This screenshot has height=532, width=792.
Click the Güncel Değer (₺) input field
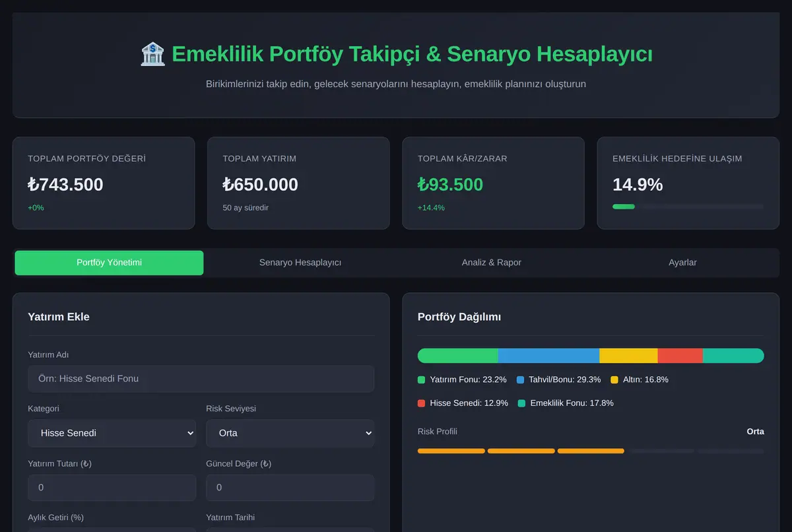coord(290,488)
